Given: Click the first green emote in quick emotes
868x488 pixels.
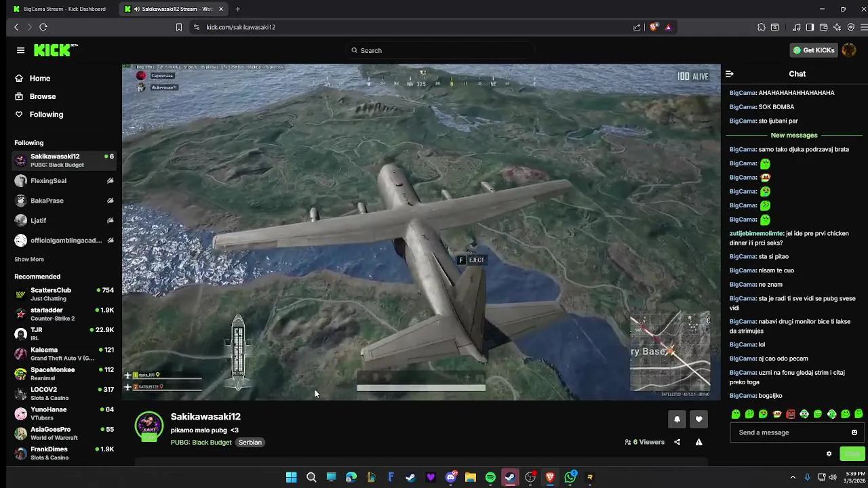Looking at the screenshot, I should point(736,414).
